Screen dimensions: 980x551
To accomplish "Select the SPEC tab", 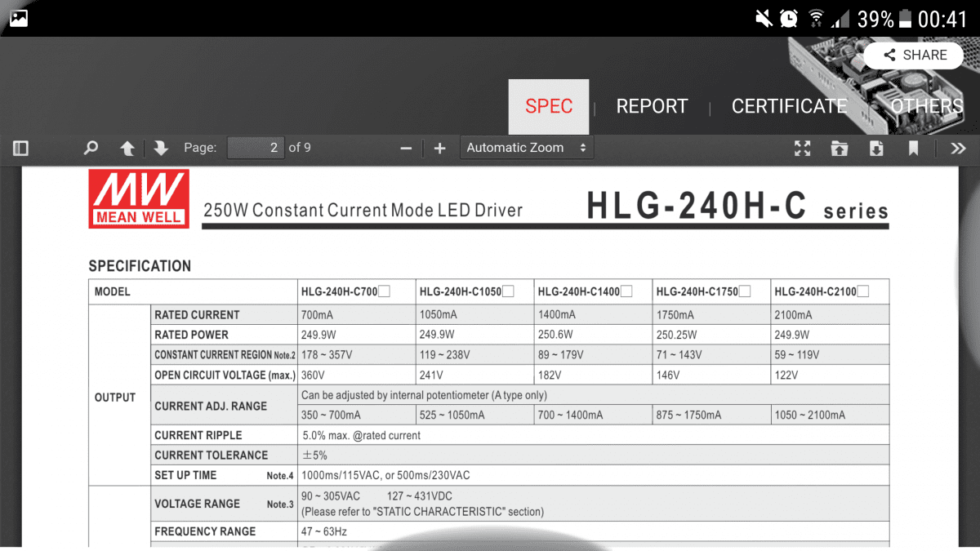I will (549, 106).
